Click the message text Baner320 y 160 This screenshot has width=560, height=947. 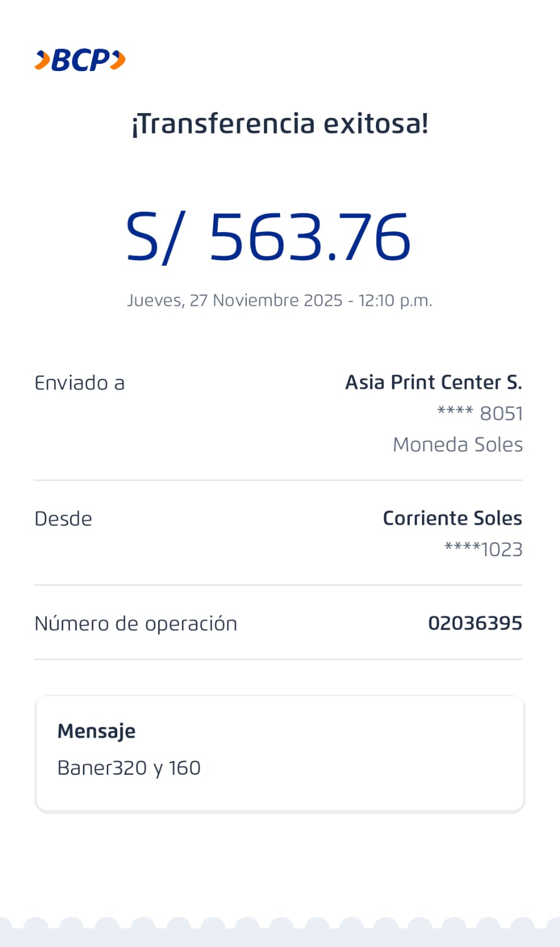tap(129, 768)
